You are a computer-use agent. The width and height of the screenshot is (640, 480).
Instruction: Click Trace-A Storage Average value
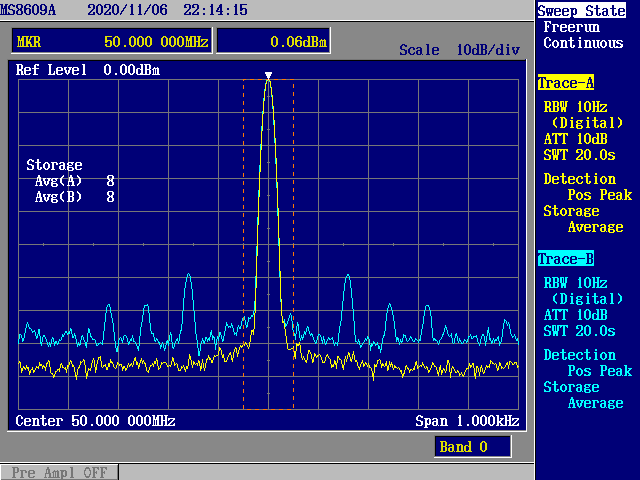click(596, 227)
